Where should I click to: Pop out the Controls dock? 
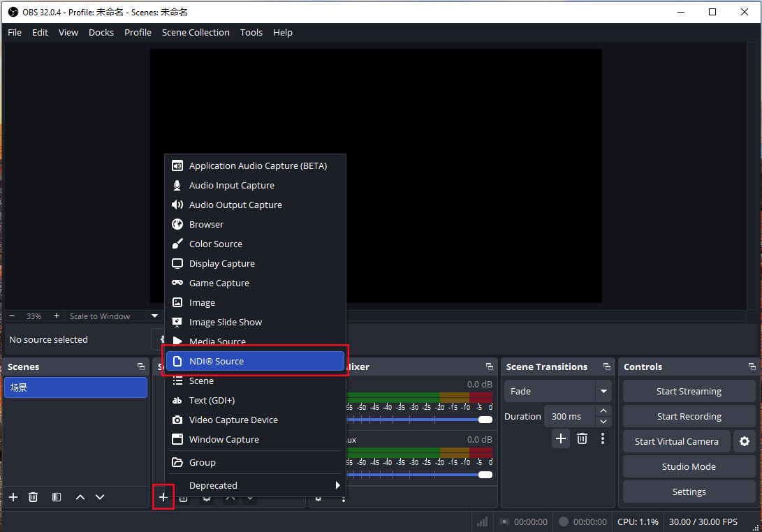click(752, 367)
